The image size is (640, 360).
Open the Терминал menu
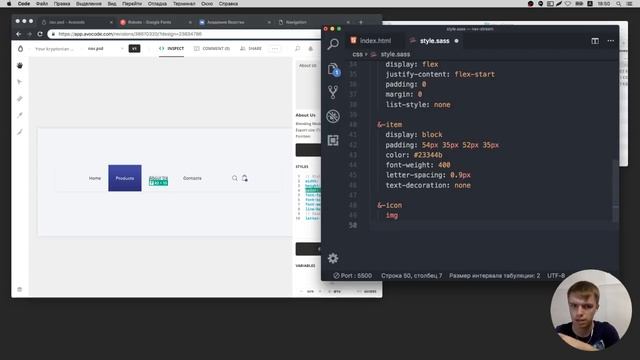(x=184, y=4)
